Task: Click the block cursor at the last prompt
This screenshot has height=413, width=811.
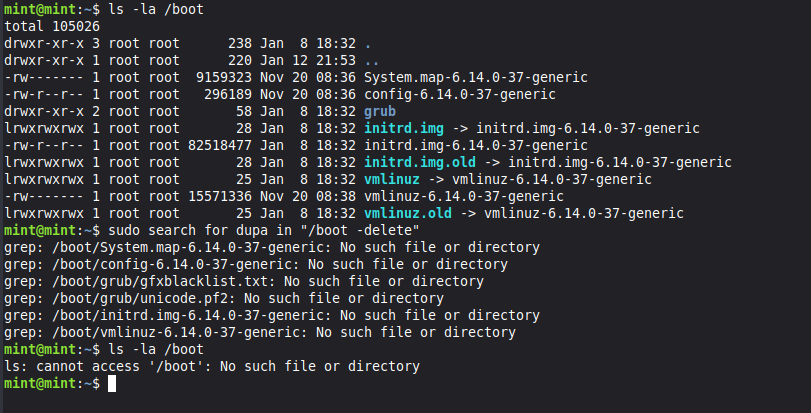Action: [111, 384]
